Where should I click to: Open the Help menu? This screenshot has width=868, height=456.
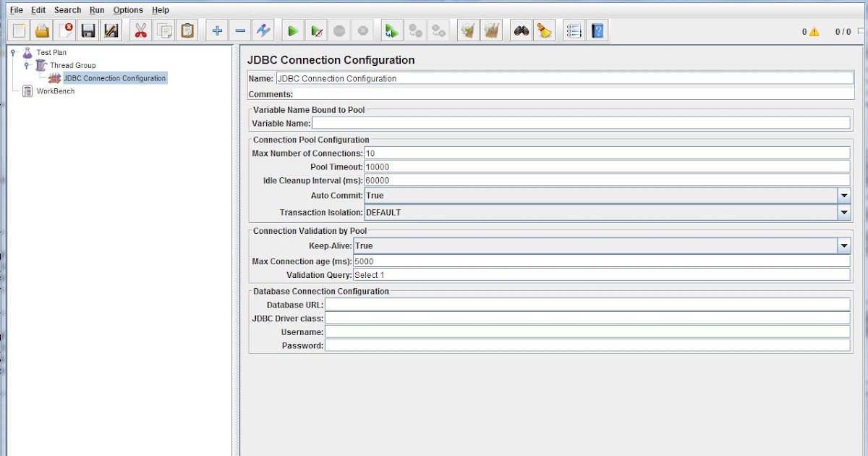[161, 9]
